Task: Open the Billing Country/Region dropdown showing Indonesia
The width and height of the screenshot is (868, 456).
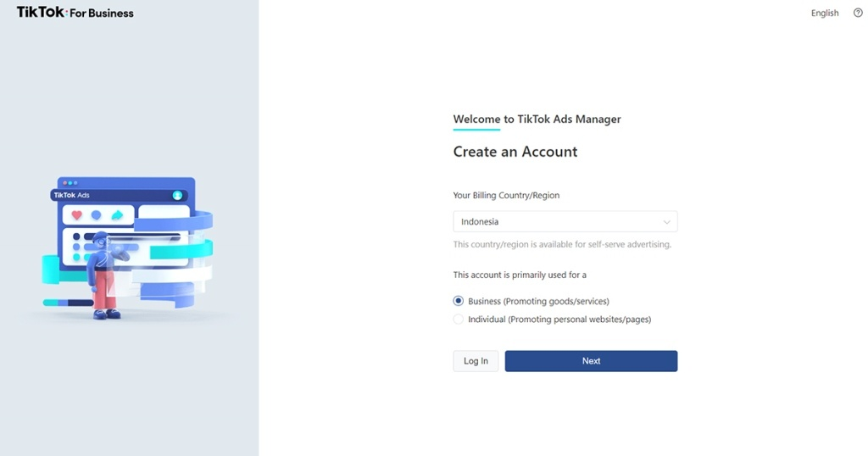Action: tap(565, 221)
